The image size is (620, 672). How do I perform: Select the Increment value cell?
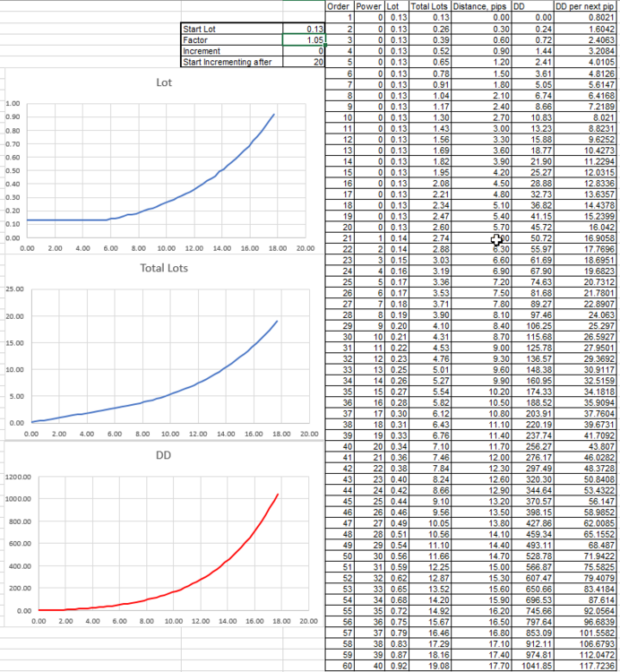pyautogui.click(x=304, y=51)
